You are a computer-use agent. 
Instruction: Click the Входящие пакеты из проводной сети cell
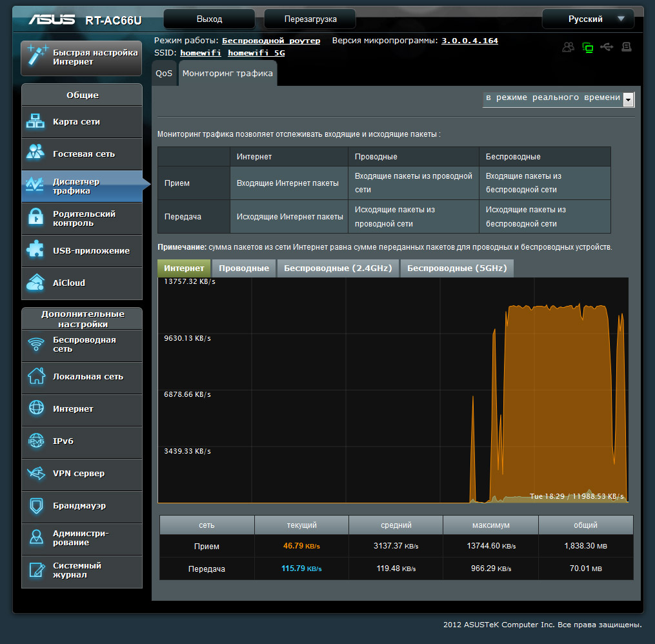click(x=414, y=183)
